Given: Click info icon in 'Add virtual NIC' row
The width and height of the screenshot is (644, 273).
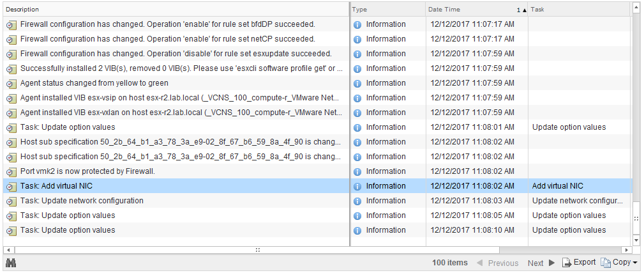Looking at the screenshot, I should point(357,186).
